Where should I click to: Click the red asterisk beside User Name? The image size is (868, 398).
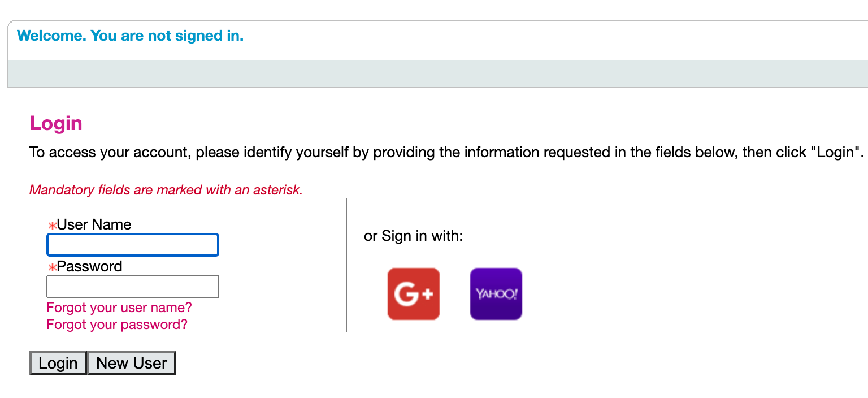pos(52,226)
